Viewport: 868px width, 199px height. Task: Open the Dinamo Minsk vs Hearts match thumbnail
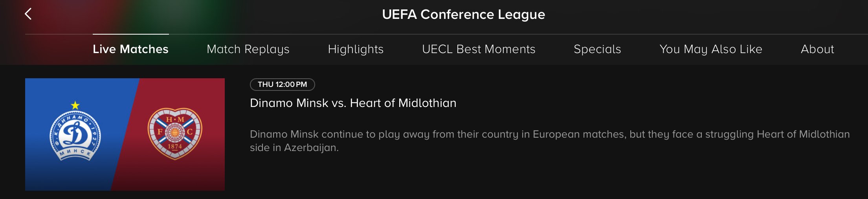[125, 135]
